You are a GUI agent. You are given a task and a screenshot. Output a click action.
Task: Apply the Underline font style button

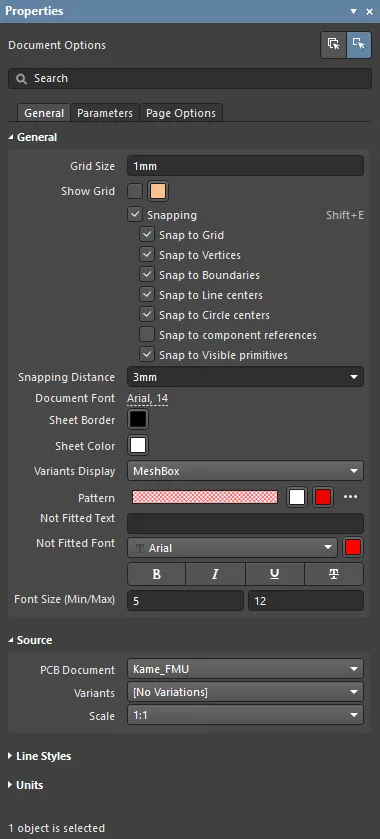click(x=275, y=574)
